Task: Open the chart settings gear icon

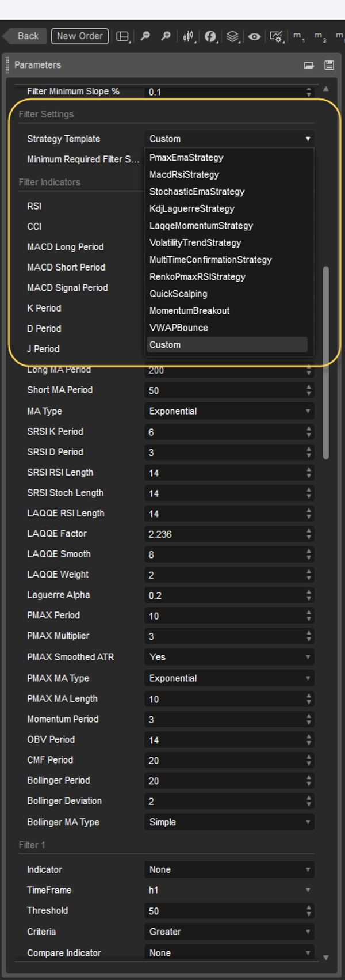Action: tap(275, 36)
